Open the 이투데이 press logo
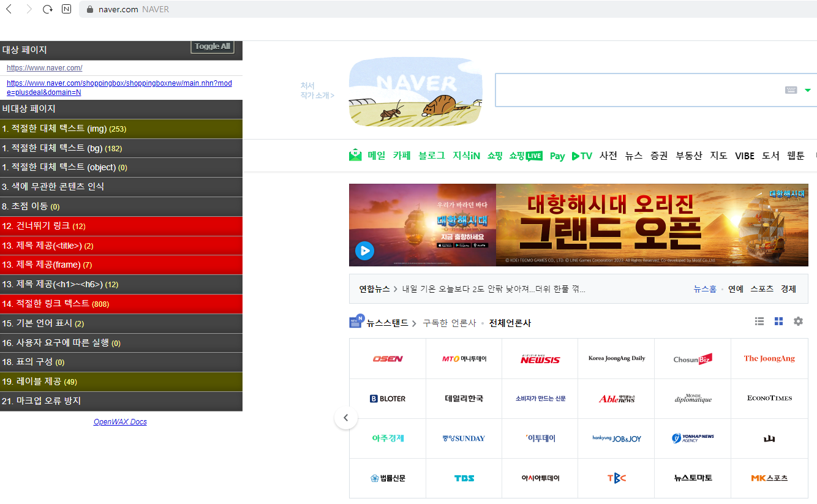Viewport: 817px width, 504px height. (540, 438)
